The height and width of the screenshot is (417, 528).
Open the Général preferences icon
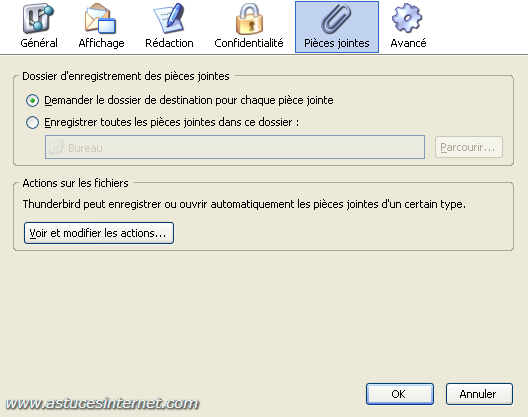pyautogui.click(x=38, y=19)
